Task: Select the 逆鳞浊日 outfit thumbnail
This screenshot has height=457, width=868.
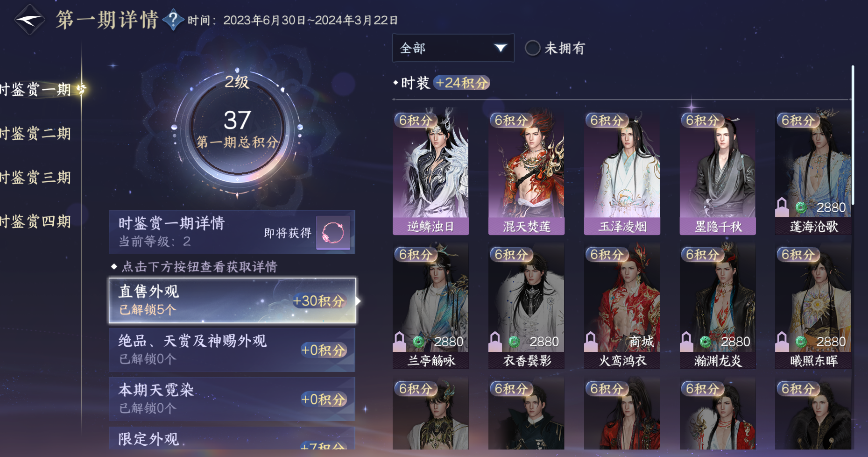Action: click(x=430, y=173)
